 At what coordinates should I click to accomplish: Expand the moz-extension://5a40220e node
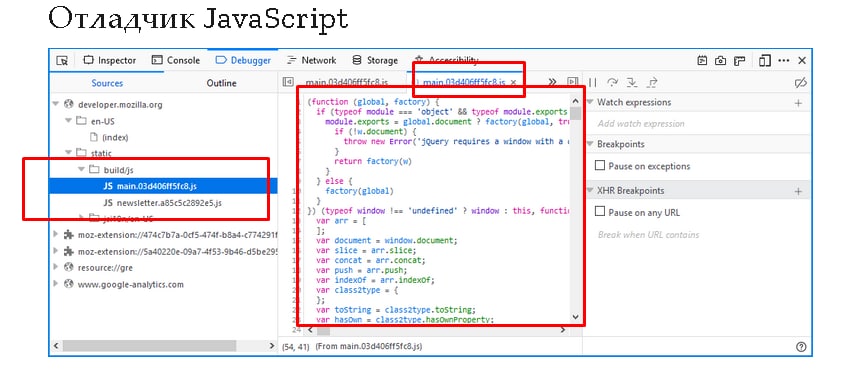click(x=55, y=251)
